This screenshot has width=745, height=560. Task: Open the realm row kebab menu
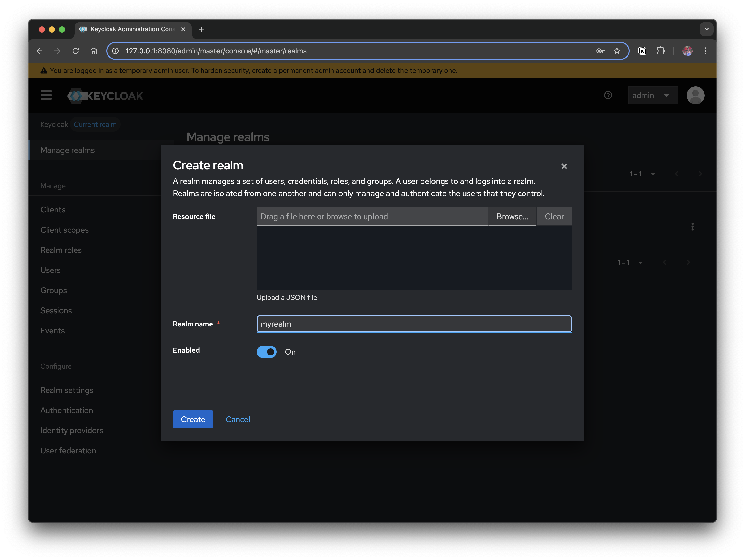(x=693, y=226)
